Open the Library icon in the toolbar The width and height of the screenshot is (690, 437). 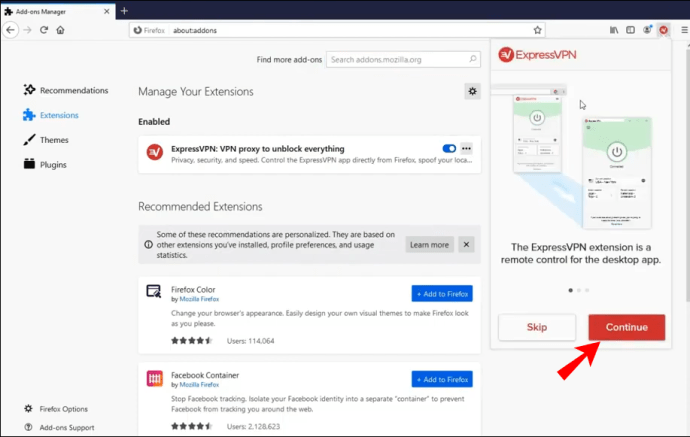click(x=614, y=30)
